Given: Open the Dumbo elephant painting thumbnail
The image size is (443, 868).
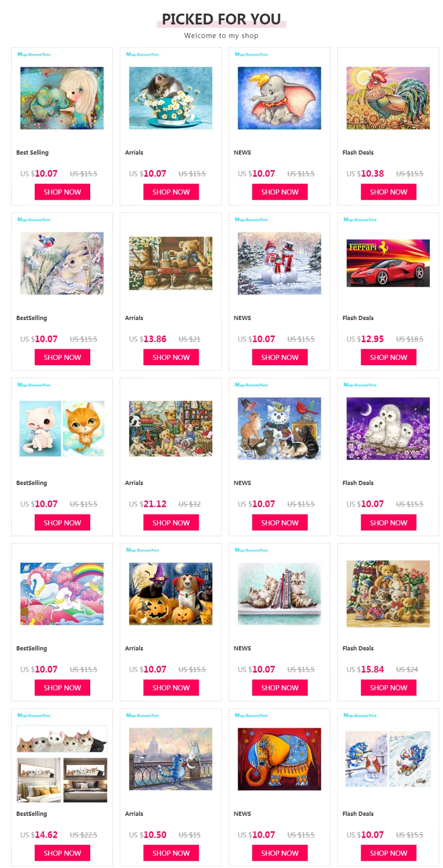Looking at the screenshot, I should (280, 98).
